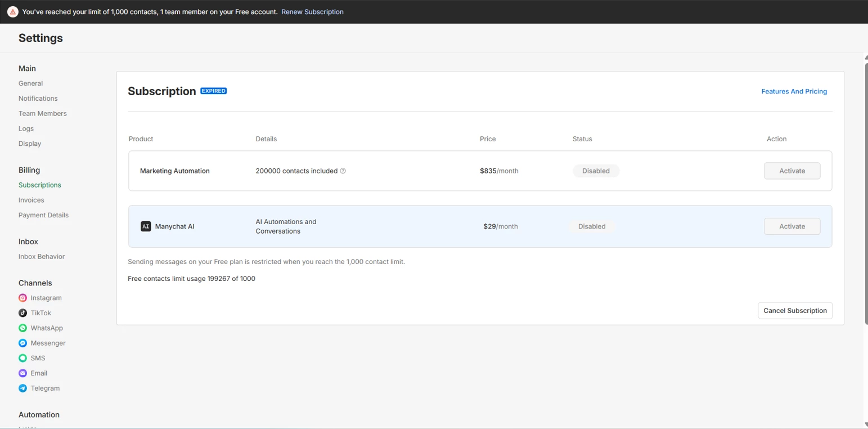Image resolution: width=868 pixels, height=429 pixels.
Task: Go to Team Members page
Action: tap(43, 114)
